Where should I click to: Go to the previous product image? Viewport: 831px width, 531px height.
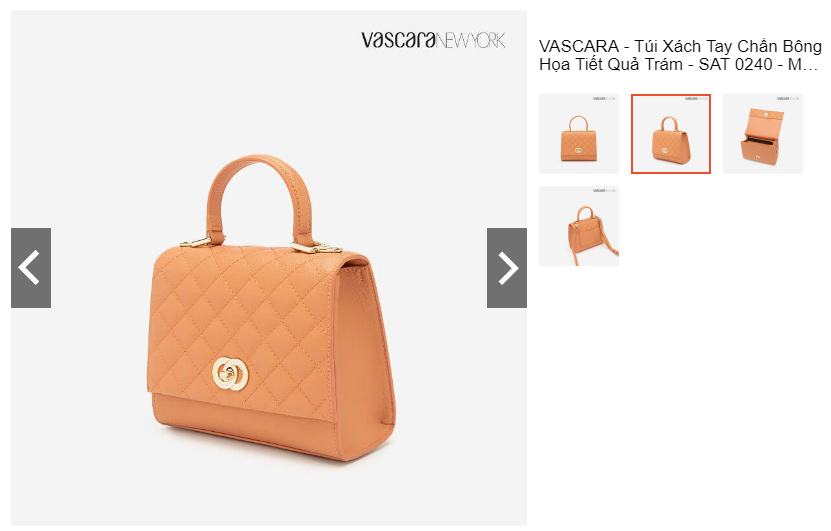point(31,268)
